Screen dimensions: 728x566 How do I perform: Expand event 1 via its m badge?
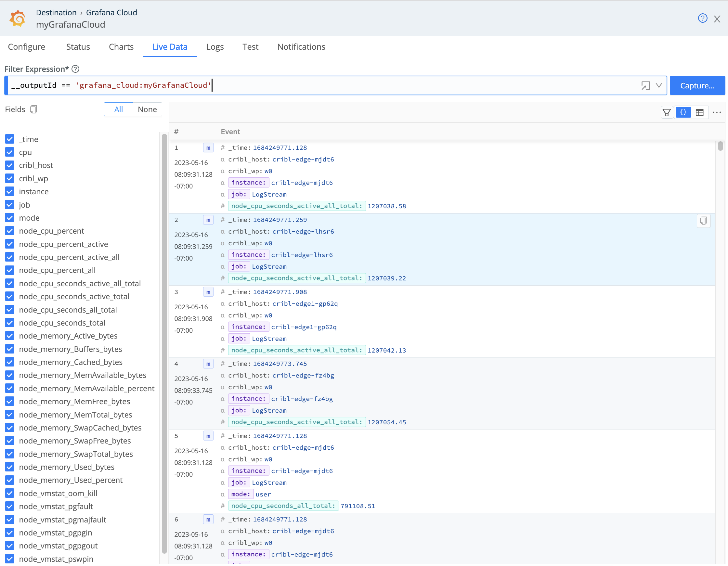click(x=208, y=148)
